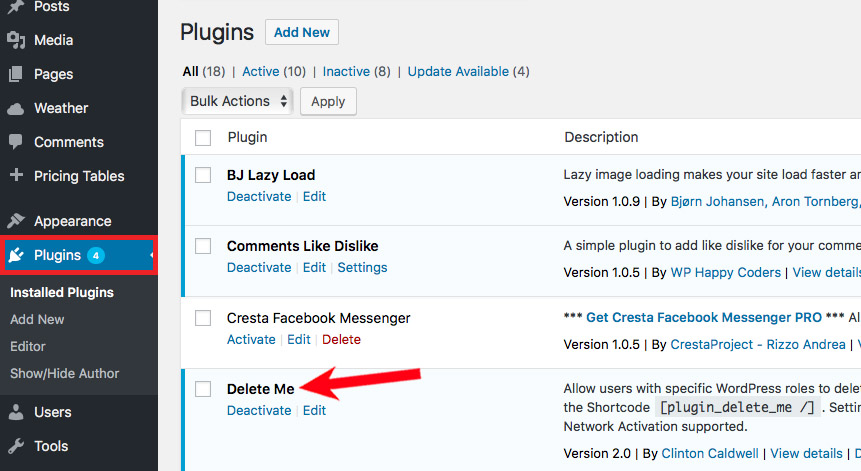Select Add New in Plugins submenu
Screen dimensions: 861x471
coord(37,319)
